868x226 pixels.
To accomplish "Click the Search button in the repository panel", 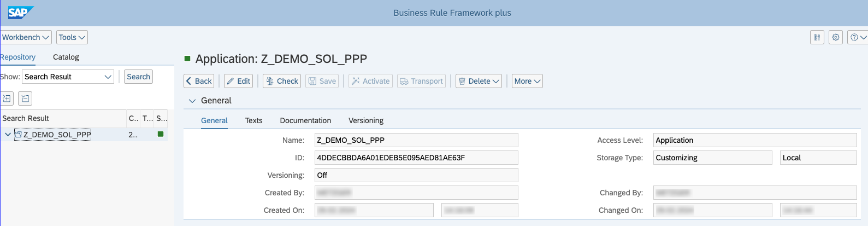I will click(138, 77).
